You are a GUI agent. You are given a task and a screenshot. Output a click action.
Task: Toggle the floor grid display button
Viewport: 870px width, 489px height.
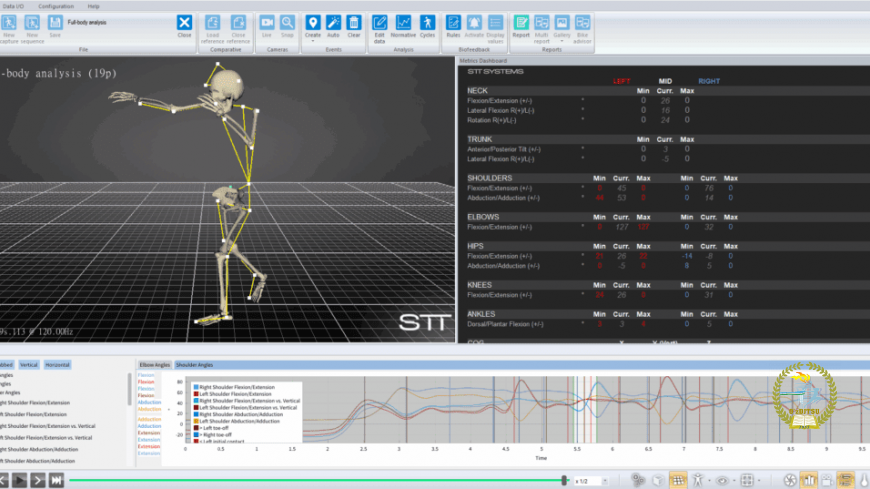coord(678,480)
